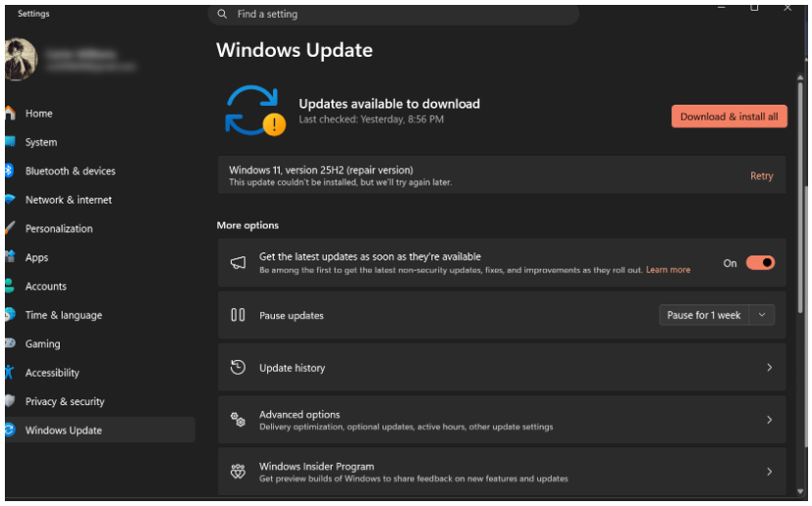The height and width of the screenshot is (506, 812).
Task: Click the Apps icon in sidebar
Action: [x=10, y=256]
